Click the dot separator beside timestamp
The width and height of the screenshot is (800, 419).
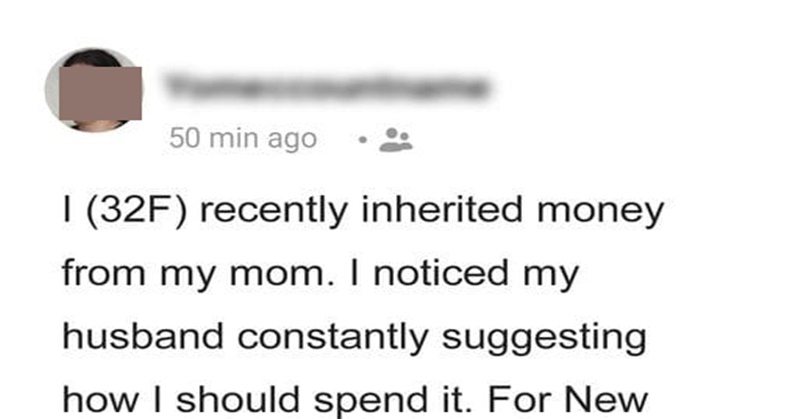pyautogui.click(x=362, y=139)
